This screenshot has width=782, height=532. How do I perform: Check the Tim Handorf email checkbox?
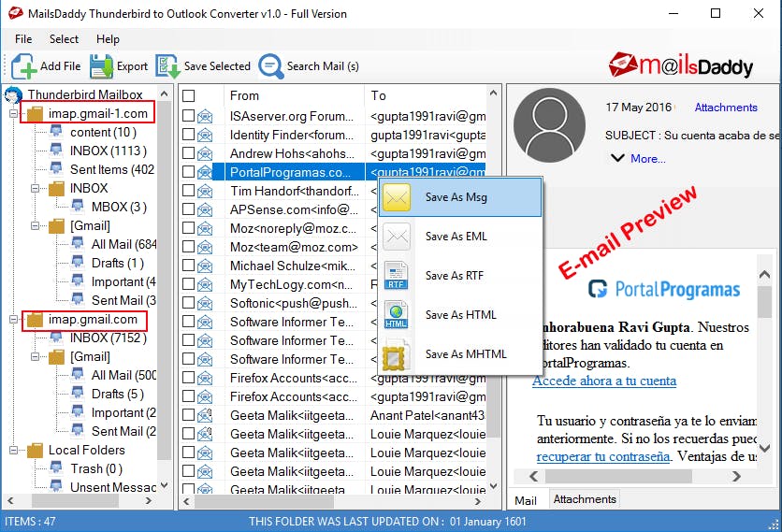coord(189,191)
